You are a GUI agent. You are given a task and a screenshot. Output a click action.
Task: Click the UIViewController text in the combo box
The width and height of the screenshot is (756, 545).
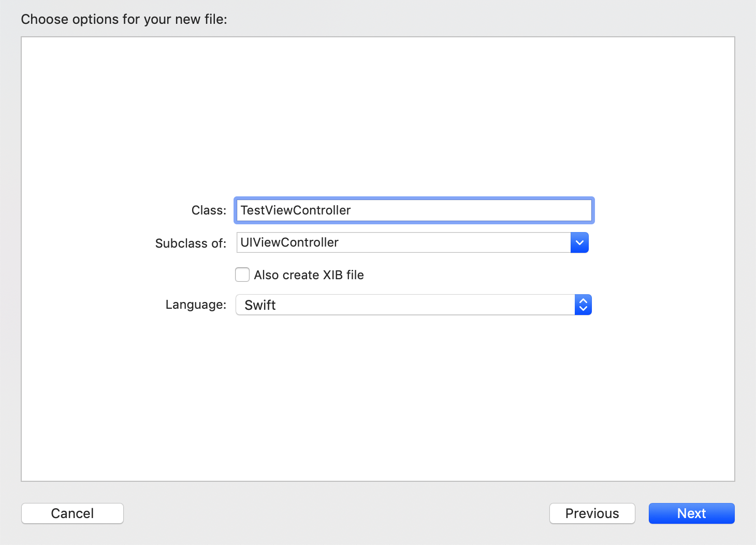[289, 242]
